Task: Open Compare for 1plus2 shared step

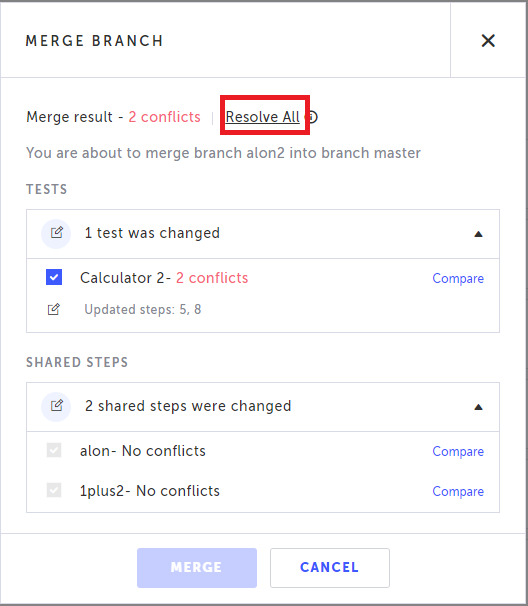Action: [x=458, y=491]
